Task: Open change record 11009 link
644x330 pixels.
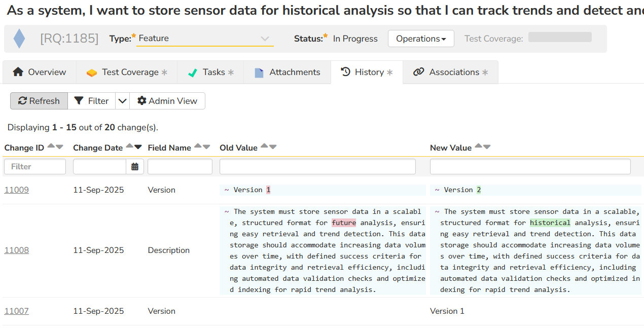Action: pos(16,190)
